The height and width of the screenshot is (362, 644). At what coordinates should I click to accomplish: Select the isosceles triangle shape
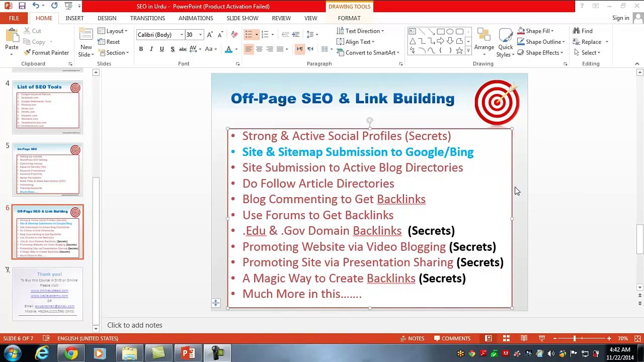pos(412,41)
